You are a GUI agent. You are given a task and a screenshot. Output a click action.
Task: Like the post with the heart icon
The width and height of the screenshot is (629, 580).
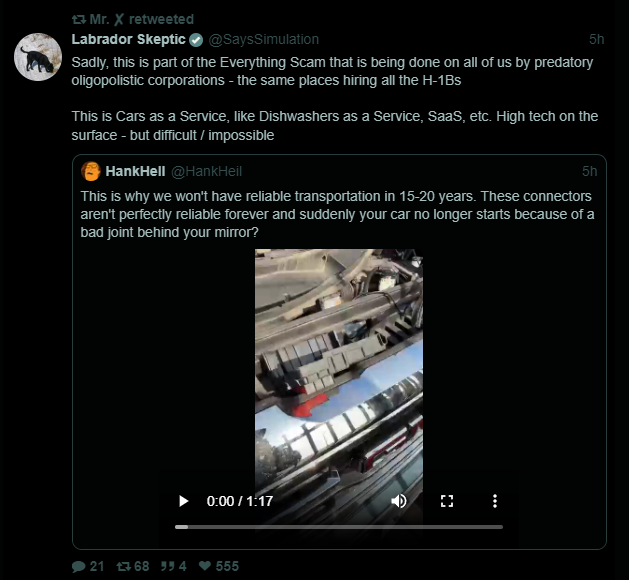point(205,566)
